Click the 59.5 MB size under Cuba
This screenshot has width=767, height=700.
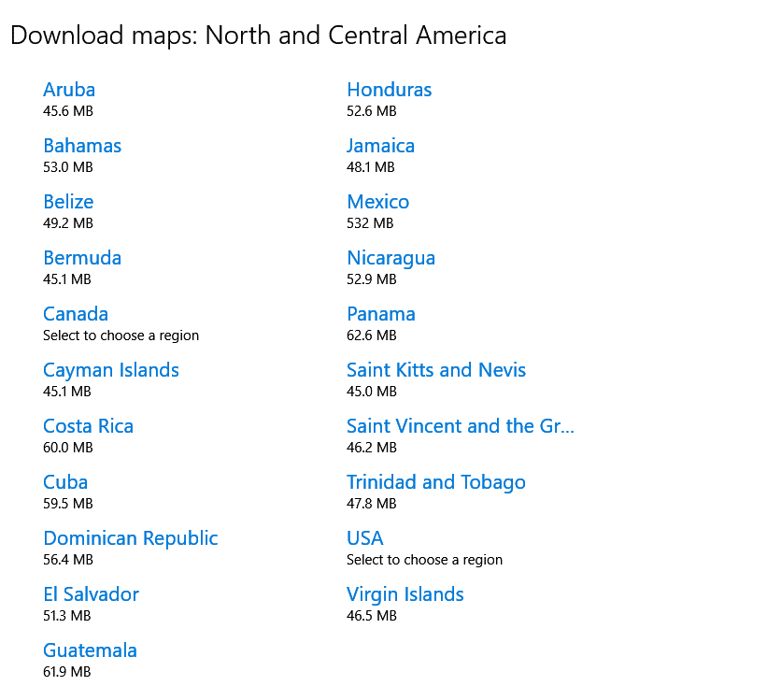tap(68, 504)
